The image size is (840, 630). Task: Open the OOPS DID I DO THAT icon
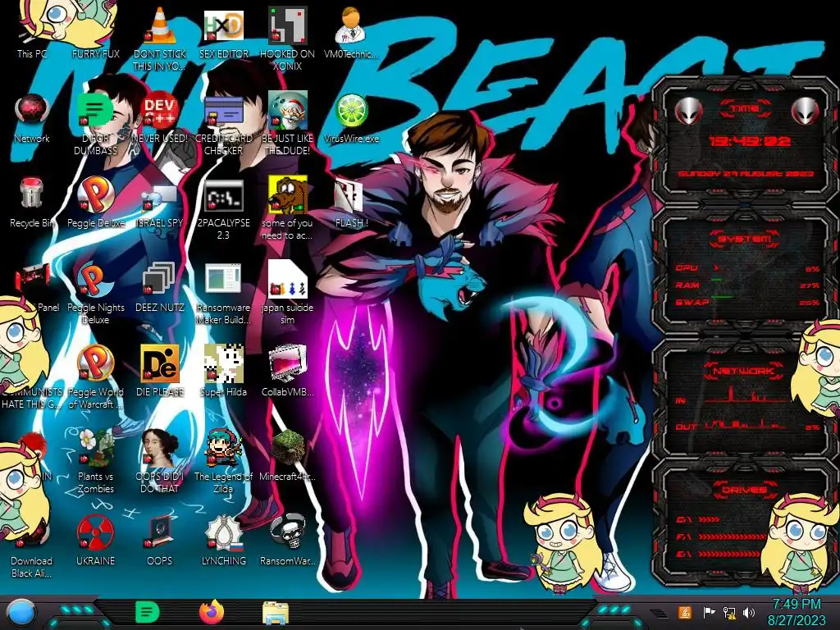click(160, 461)
